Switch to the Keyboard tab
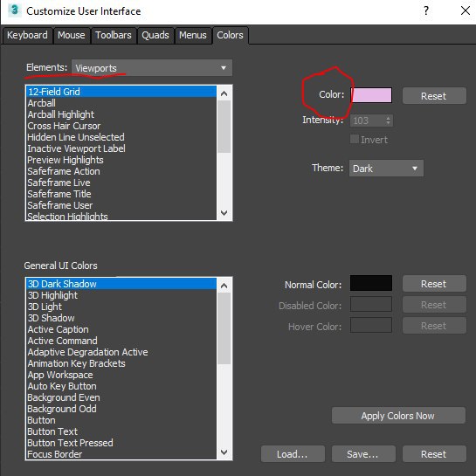This screenshot has width=476, height=476. coord(27,35)
